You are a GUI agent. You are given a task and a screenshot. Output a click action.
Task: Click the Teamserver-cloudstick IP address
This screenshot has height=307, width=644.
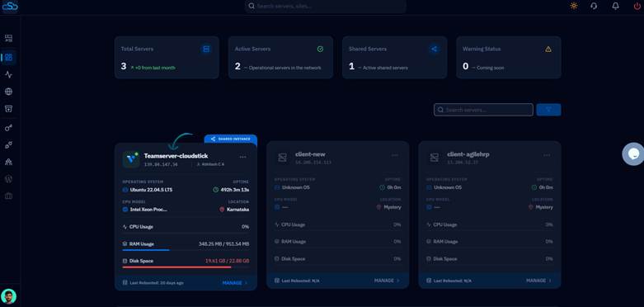(161, 164)
